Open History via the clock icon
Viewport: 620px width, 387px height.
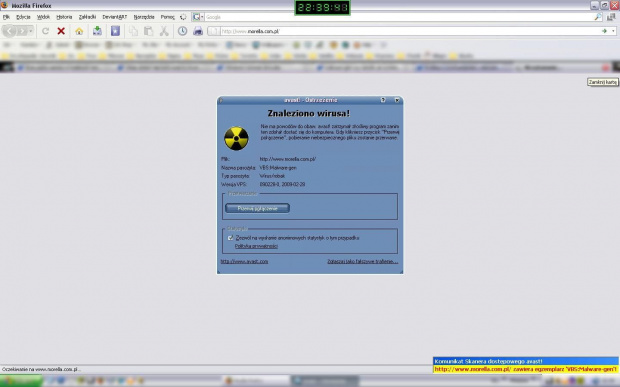(182, 31)
